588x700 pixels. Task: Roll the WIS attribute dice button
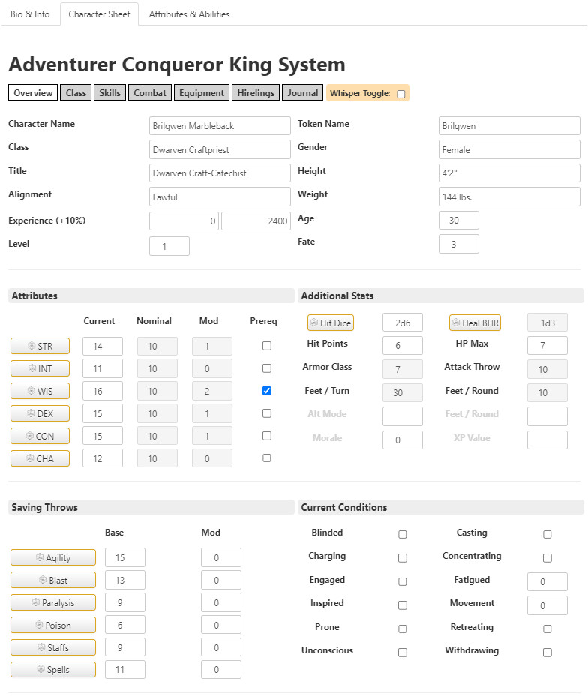tap(40, 391)
